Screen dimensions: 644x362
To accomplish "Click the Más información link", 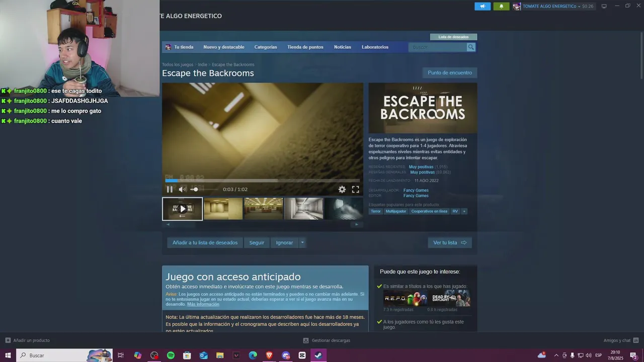I will pyautogui.click(x=203, y=304).
